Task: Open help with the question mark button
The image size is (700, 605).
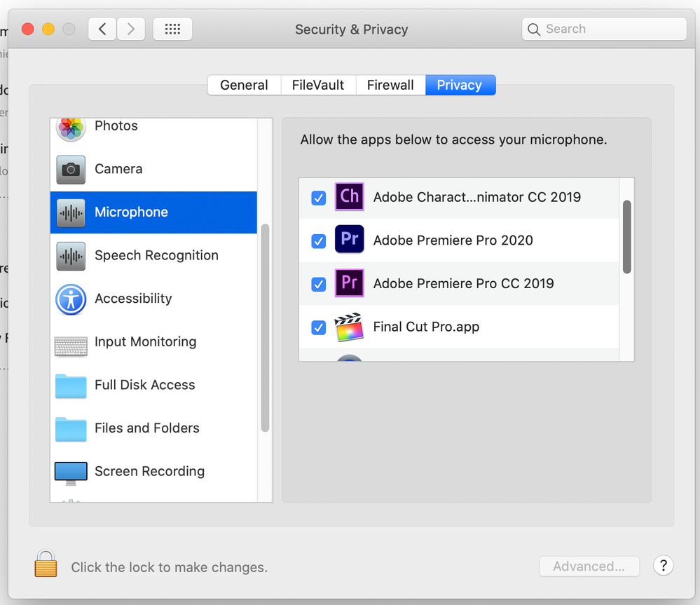Action: coord(664,566)
